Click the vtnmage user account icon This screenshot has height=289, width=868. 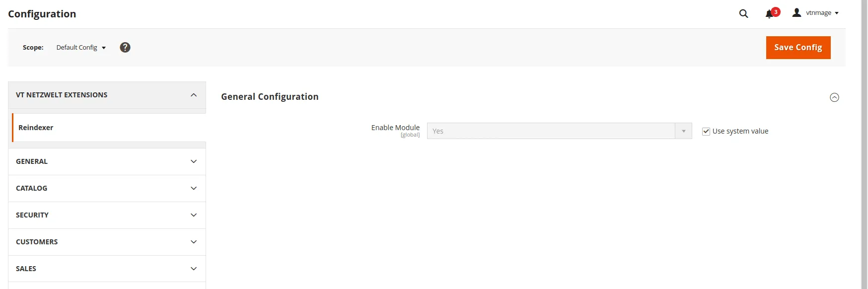[x=796, y=13]
